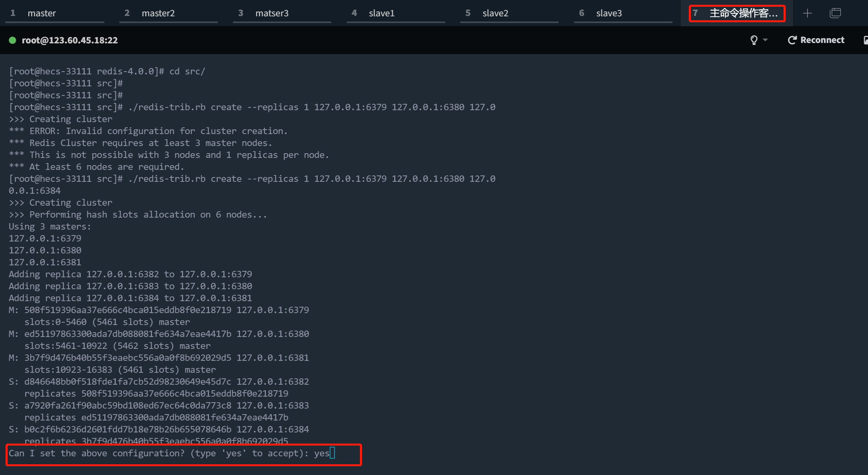Click the circular reconnect arrow icon
The width and height of the screenshot is (868, 475).
point(792,40)
